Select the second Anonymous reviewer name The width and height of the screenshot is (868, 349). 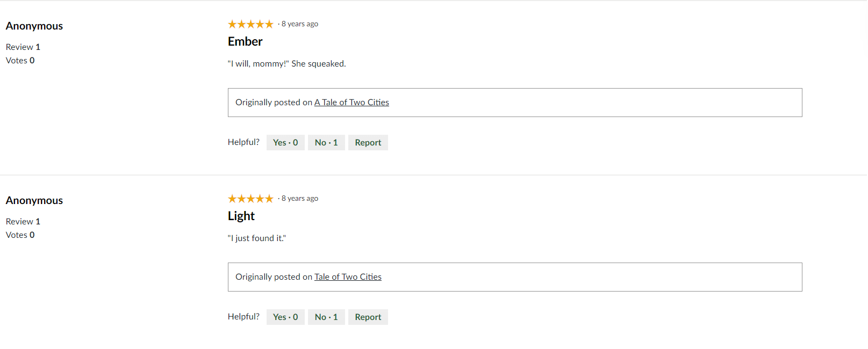pyautogui.click(x=34, y=200)
